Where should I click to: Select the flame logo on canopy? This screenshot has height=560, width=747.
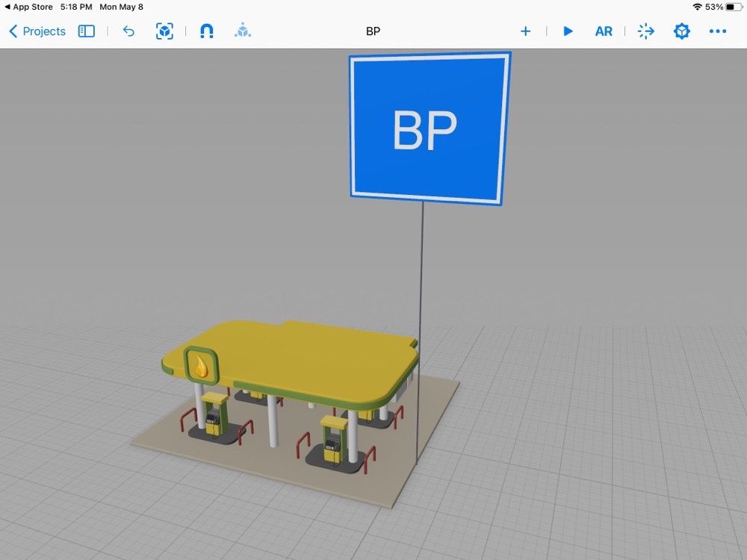201,366
